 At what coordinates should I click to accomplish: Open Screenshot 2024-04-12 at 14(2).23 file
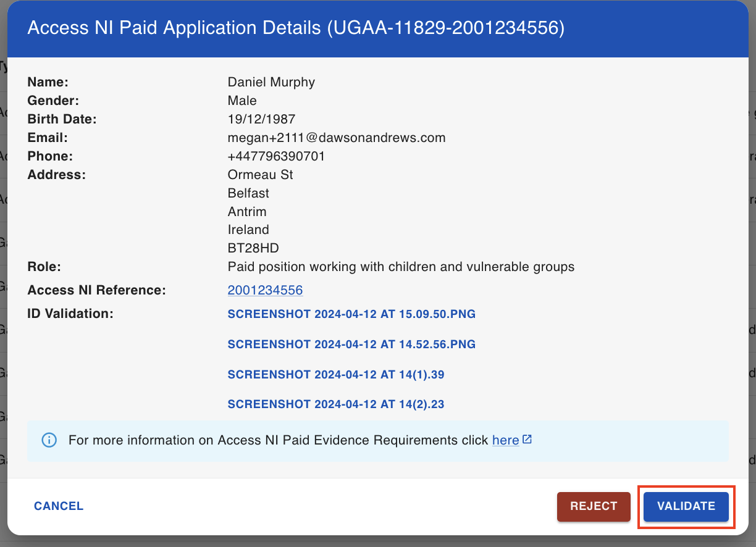click(x=336, y=404)
